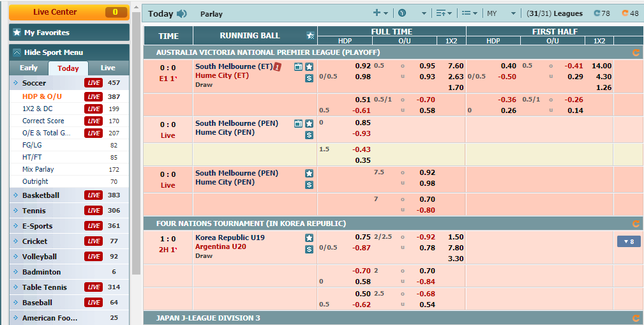
Task: Switch to the Early tab
Action: tap(29, 68)
